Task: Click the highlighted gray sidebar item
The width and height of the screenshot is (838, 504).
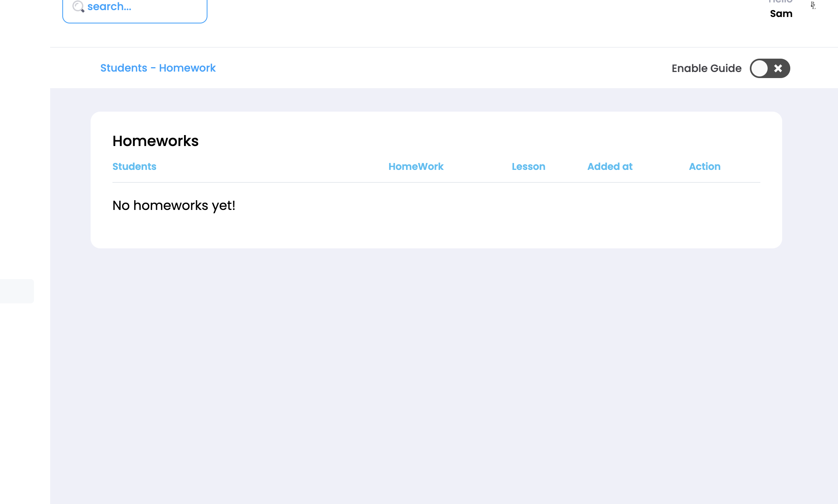Action: pos(17,291)
